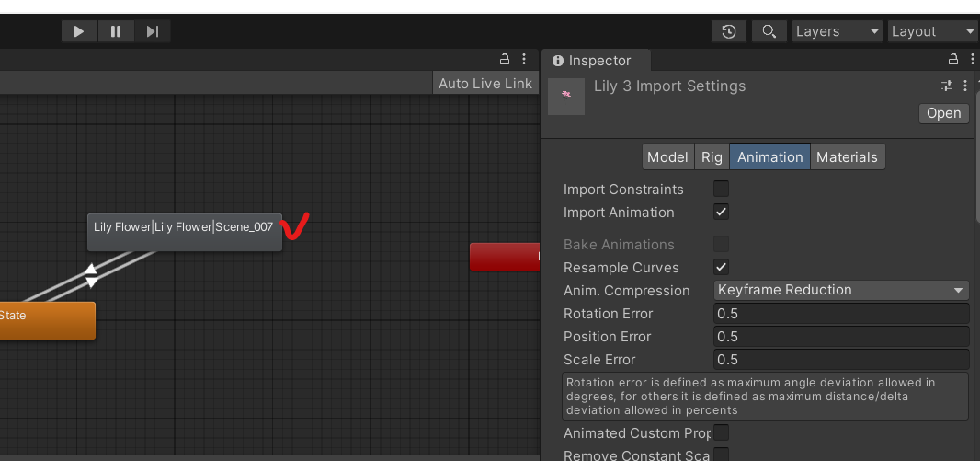980x461 pixels.
Task: Open Animator window three-dot menu
Action: (524, 60)
